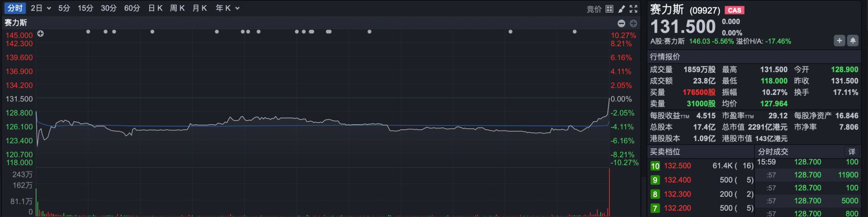Switch to the 日K chart tab
The image size is (868, 217).
pyautogui.click(x=155, y=8)
